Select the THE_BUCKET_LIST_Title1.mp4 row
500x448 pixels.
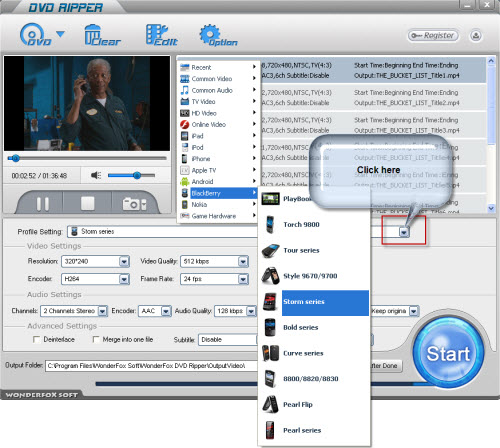click(x=373, y=70)
